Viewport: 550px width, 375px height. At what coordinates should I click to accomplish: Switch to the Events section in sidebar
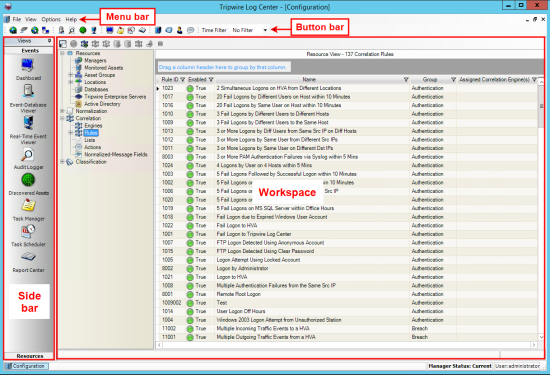click(x=29, y=51)
